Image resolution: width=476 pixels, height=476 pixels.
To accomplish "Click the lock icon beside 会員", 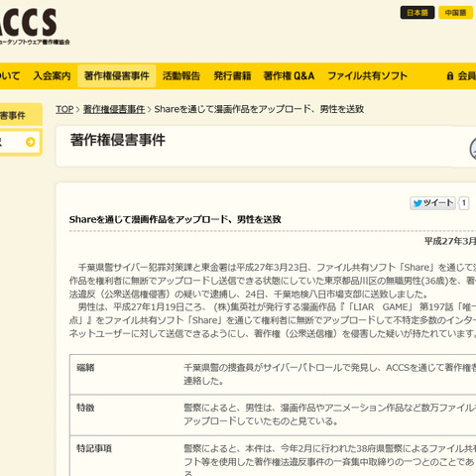I will [450, 75].
